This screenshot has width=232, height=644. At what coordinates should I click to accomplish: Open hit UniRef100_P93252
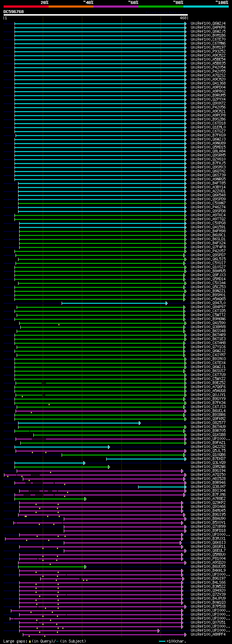tap(208, 51)
